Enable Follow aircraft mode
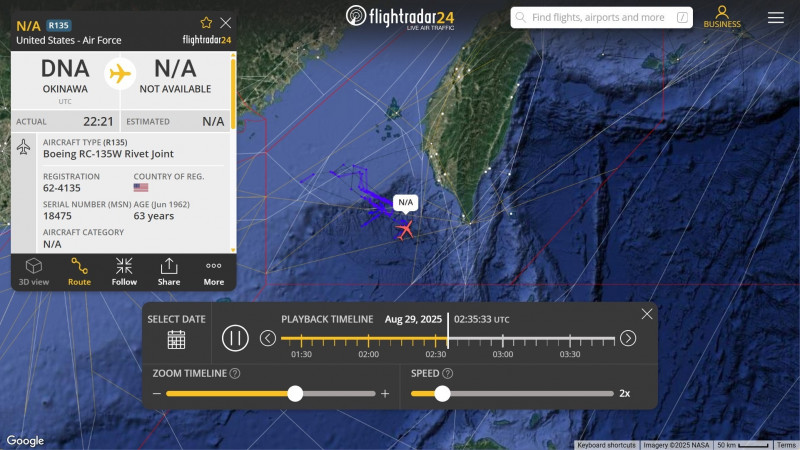This screenshot has height=450, width=800. pyautogui.click(x=124, y=272)
